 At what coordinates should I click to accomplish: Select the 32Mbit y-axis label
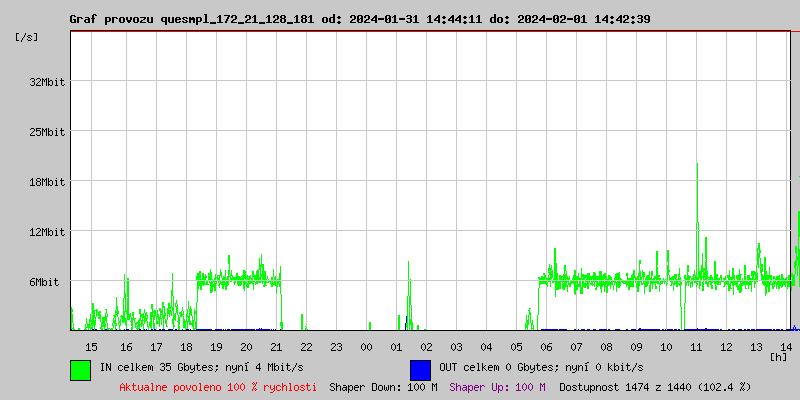pyautogui.click(x=47, y=82)
